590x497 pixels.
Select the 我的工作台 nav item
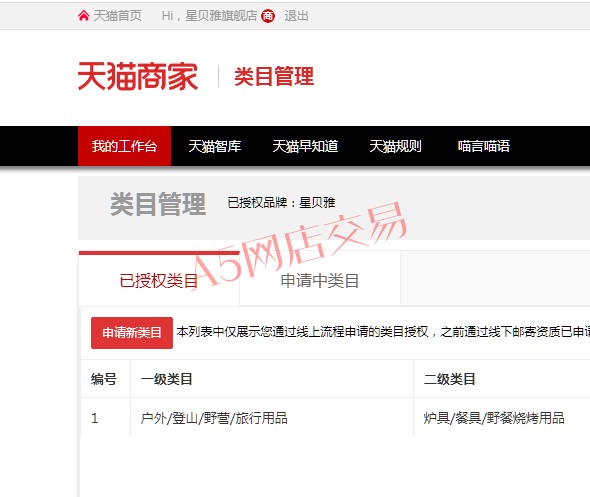(125, 146)
